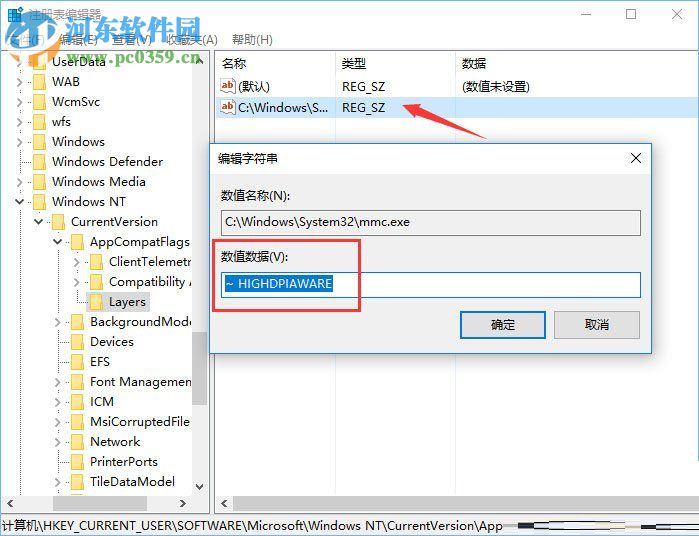Open the 帮助(H) menu

[252, 40]
